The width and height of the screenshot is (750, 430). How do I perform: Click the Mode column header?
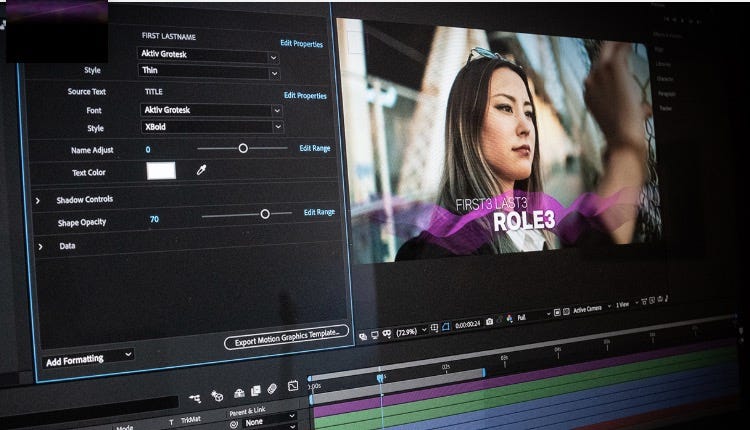(x=125, y=427)
